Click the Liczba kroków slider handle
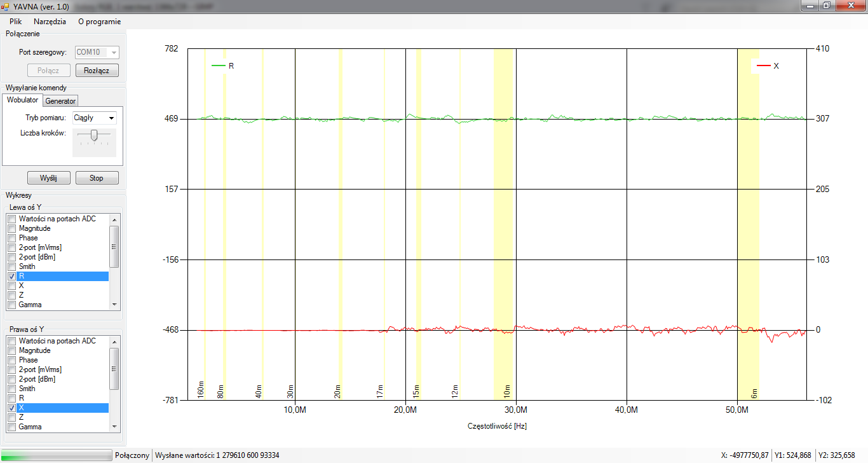Screen dimensions: 868x463 tap(94, 135)
